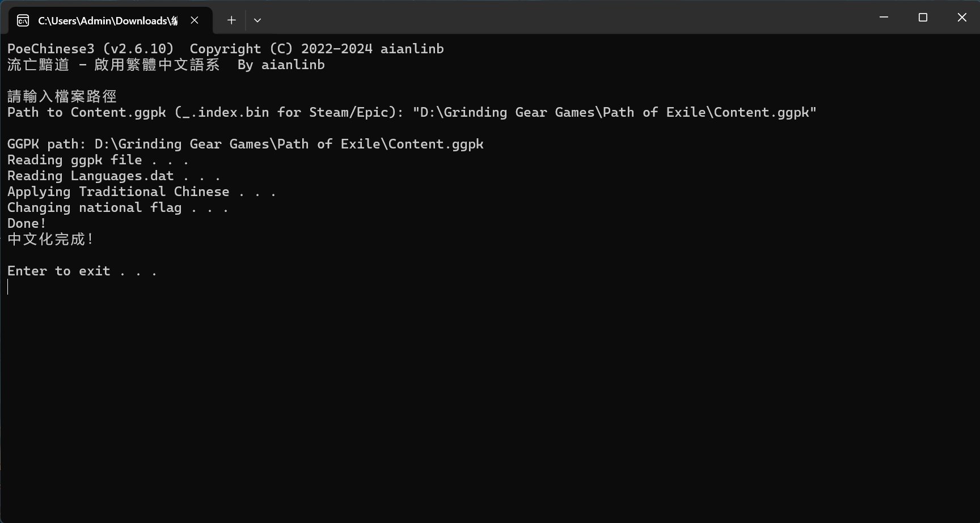Maximize the terminal window
Screen dimensions: 980x523
[923, 18]
